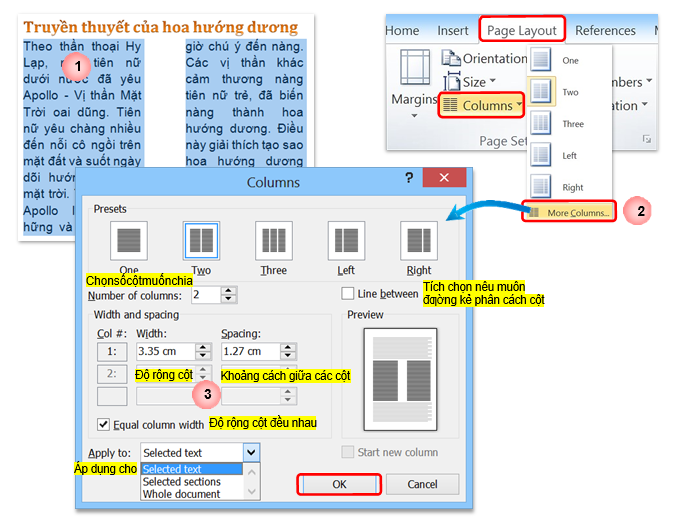This screenshot has width=673, height=521.
Task: Click the Cancel button
Action: tap(425, 485)
